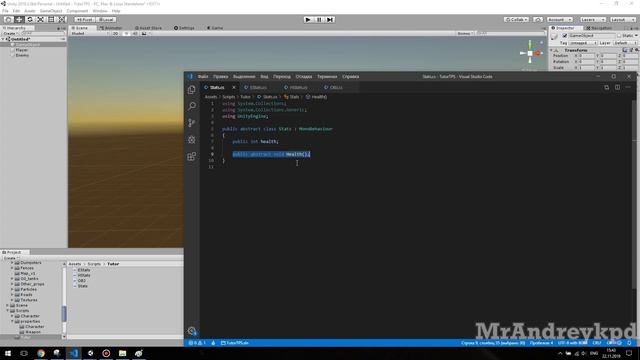Select the Unity Move tool

pos(19,20)
